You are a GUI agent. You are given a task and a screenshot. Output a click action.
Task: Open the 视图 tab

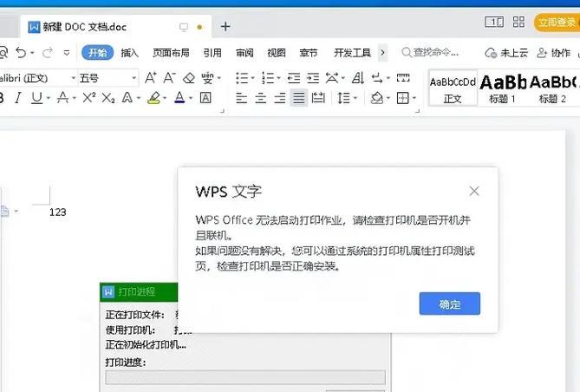[x=277, y=53]
